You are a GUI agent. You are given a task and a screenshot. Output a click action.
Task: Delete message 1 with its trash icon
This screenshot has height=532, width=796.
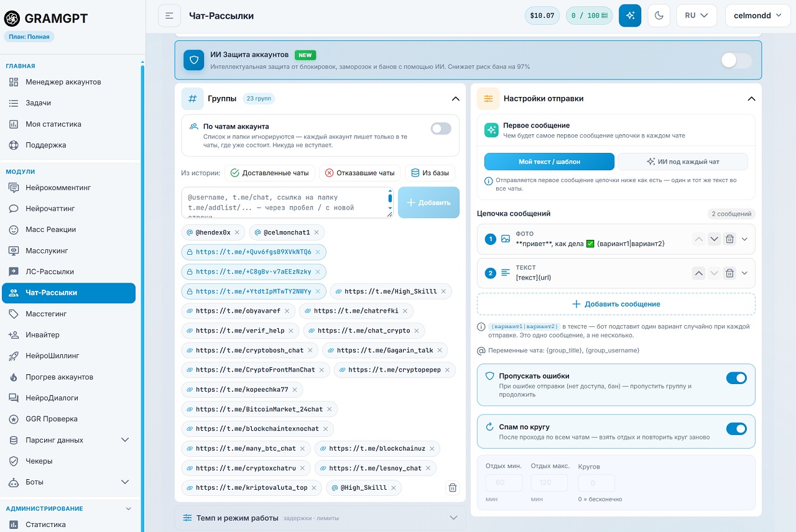730,239
